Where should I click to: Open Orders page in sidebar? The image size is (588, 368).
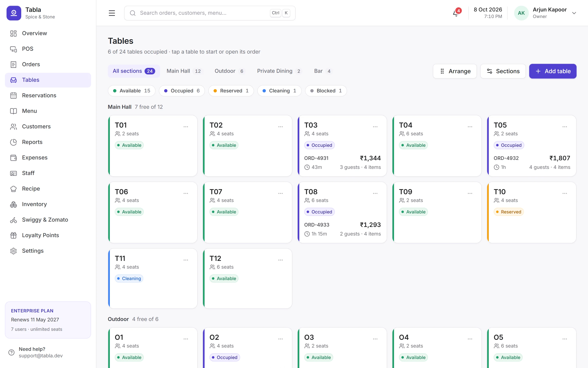pyautogui.click(x=48, y=64)
